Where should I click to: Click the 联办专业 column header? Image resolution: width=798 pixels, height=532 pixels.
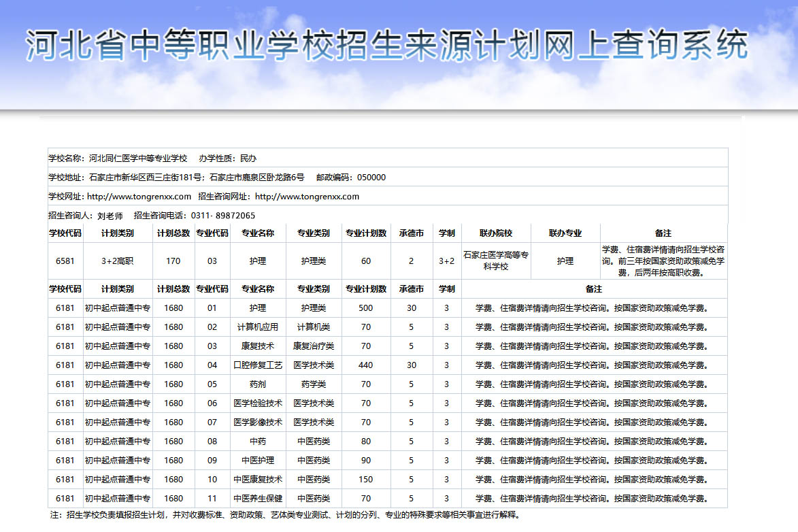(x=565, y=233)
